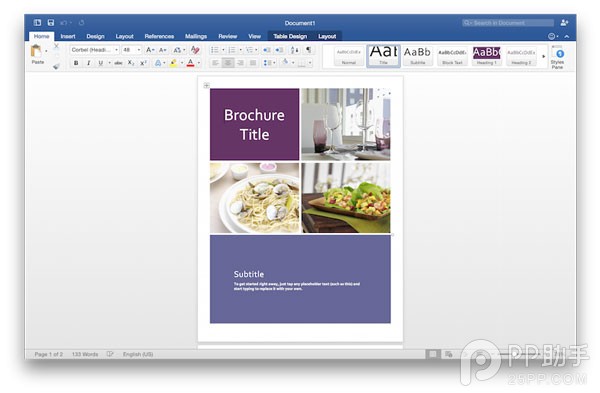Apply subscript formatting

coord(131,63)
